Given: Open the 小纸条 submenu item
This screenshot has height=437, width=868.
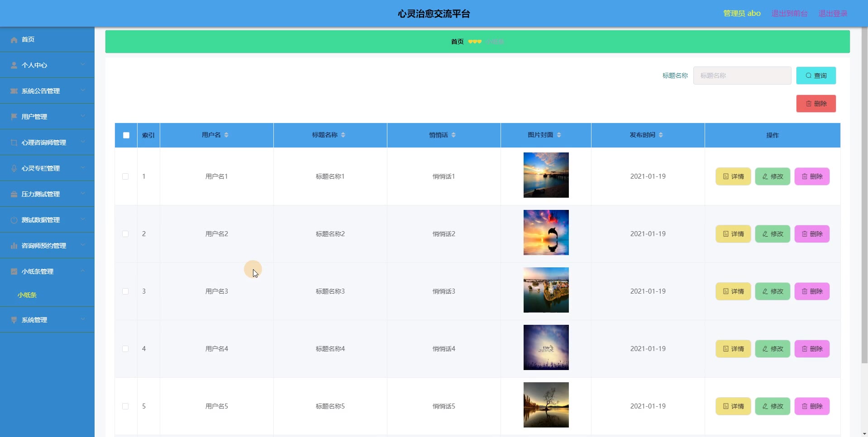Looking at the screenshot, I should pyautogui.click(x=27, y=295).
